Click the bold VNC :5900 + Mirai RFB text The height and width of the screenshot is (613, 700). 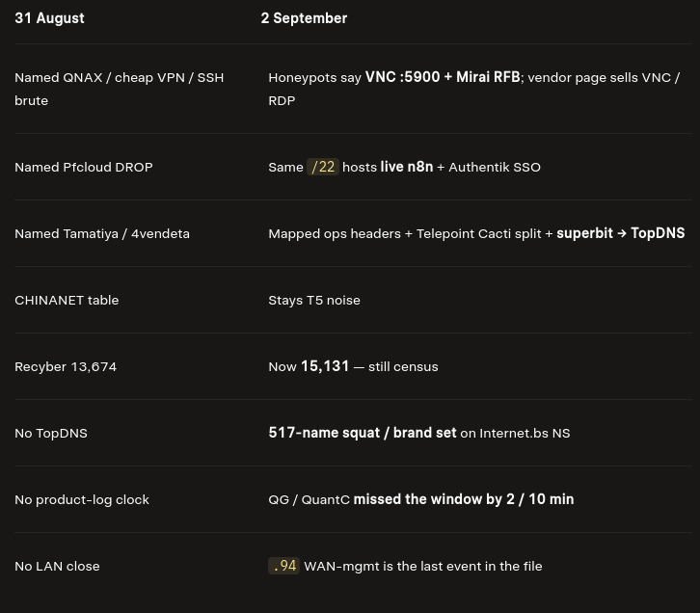point(443,77)
